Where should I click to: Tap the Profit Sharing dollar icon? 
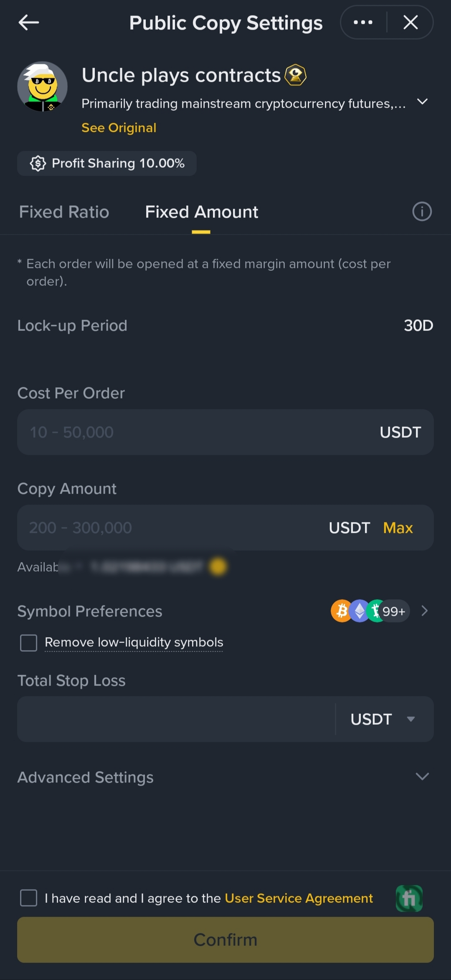coord(38,164)
